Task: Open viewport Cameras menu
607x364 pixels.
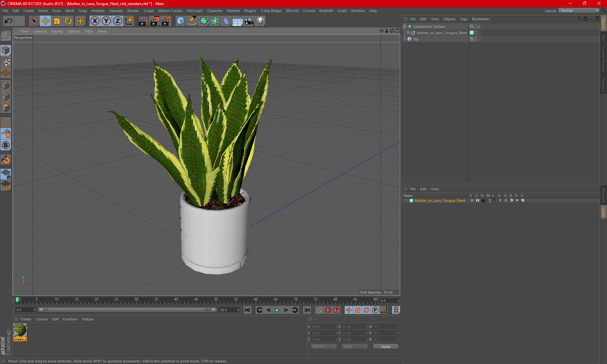Action: tap(40, 31)
